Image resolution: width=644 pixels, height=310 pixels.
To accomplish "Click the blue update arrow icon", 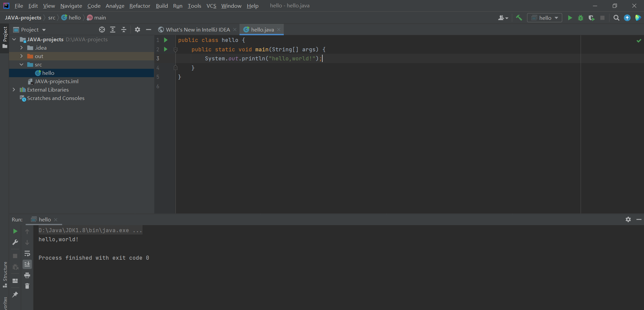I will 627,18.
